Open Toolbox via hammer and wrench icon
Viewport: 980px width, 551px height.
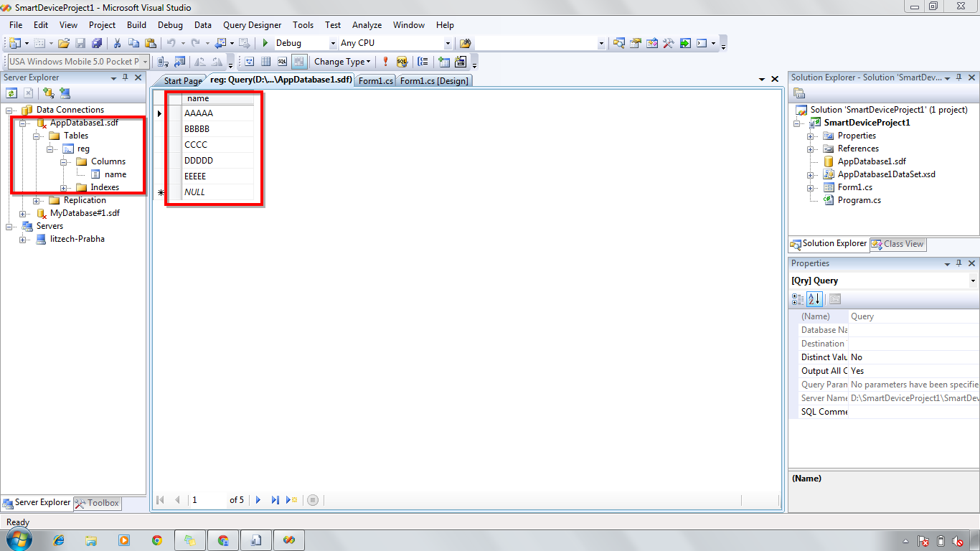[668, 43]
